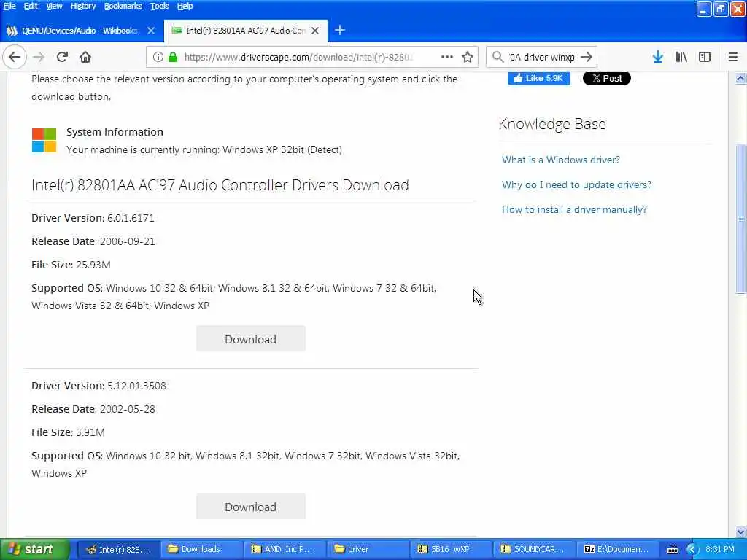The width and height of the screenshot is (747, 560).
Task: Click the forward navigation arrow
Action: coord(39,57)
